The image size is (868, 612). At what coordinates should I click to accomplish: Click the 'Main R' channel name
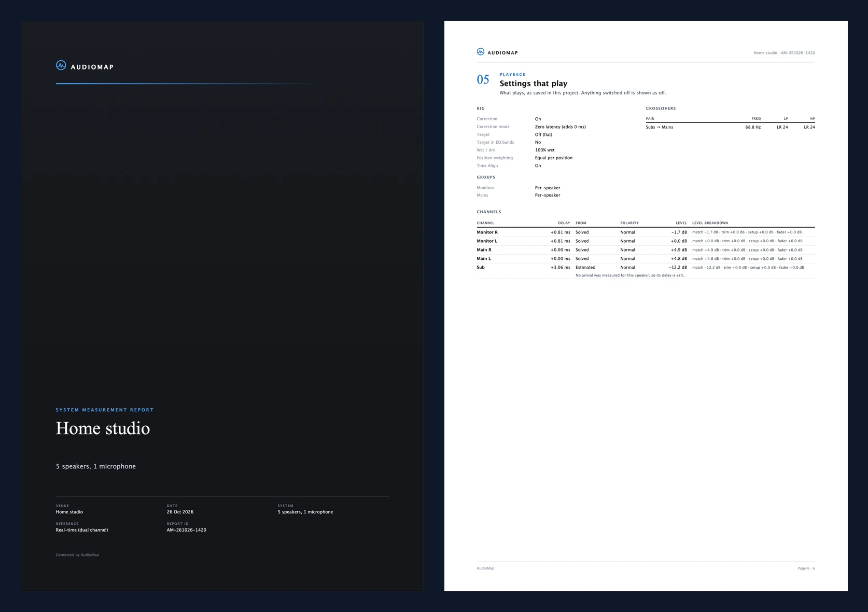pyautogui.click(x=484, y=250)
